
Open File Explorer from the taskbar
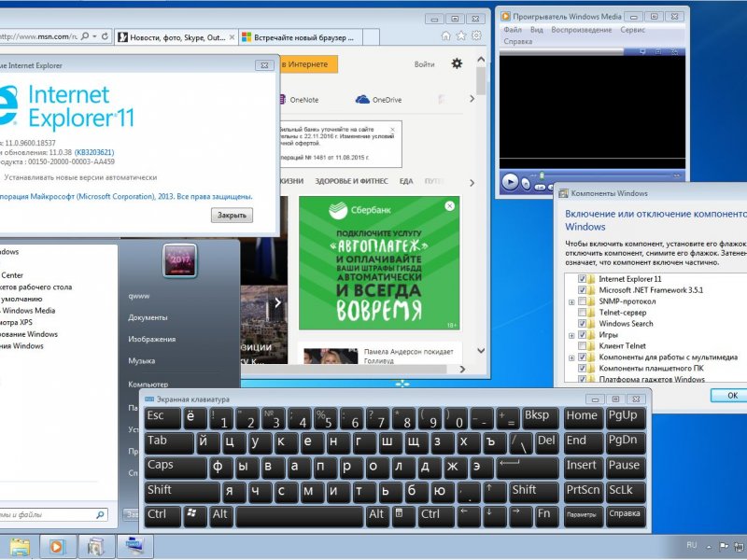(x=20, y=547)
